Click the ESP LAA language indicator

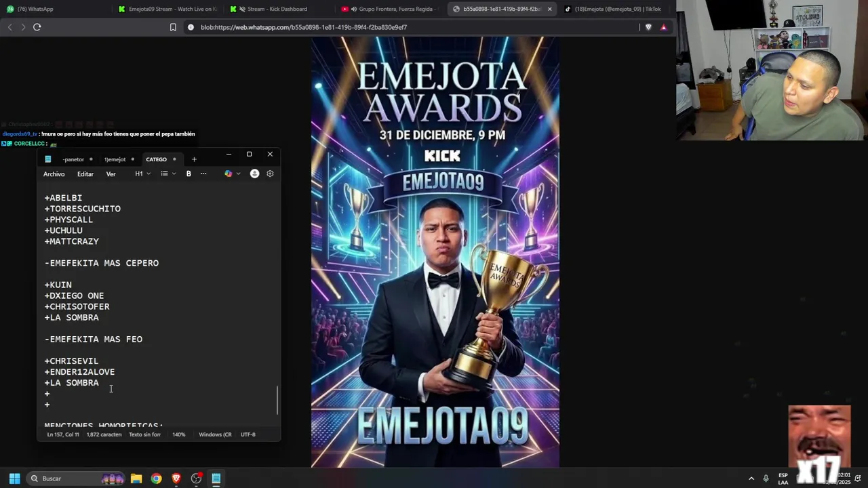pyautogui.click(x=783, y=479)
